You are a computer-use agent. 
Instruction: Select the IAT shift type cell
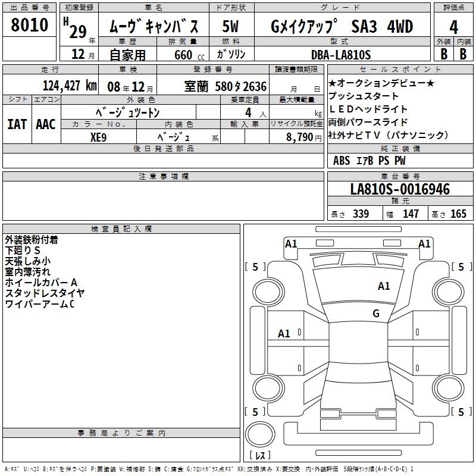point(17,124)
